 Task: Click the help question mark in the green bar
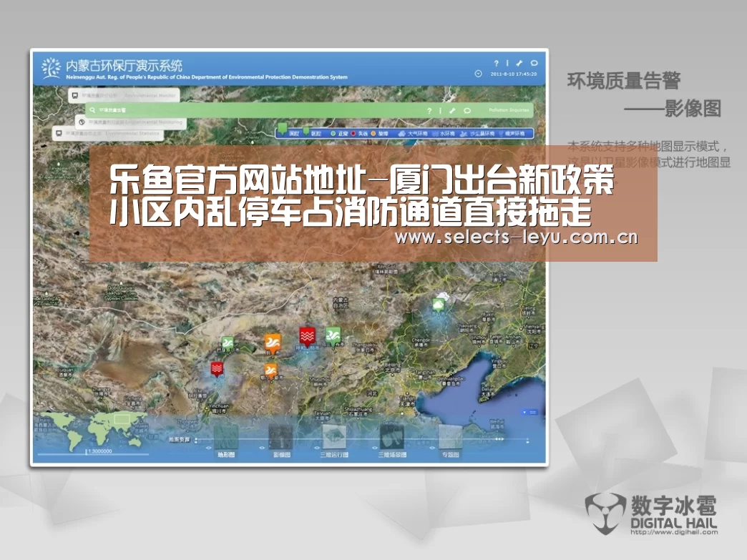(x=429, y=110)
